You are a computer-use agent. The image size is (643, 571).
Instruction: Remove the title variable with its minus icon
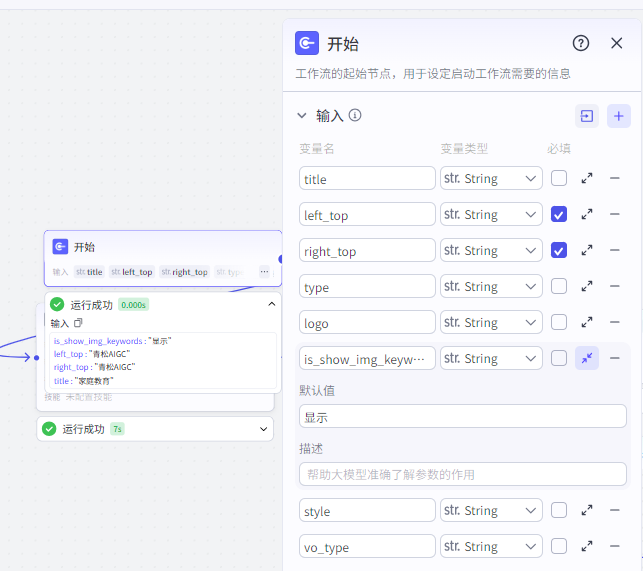[614, 178]
